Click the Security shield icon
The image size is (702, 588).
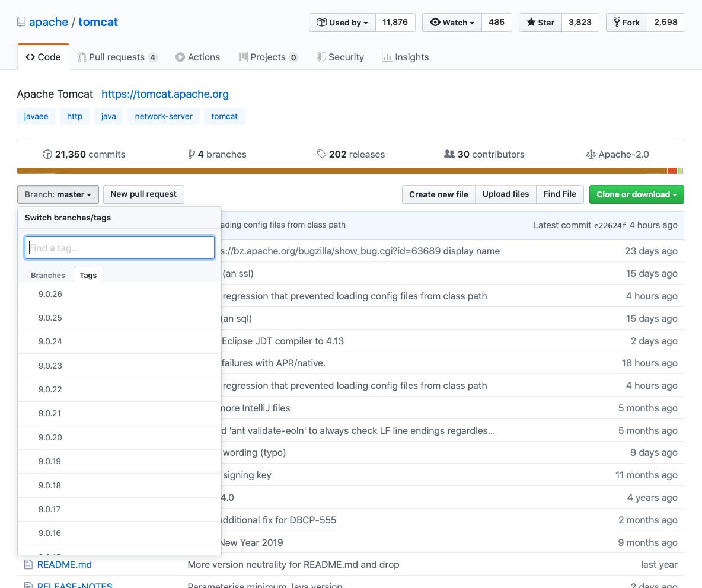(321, 57)
